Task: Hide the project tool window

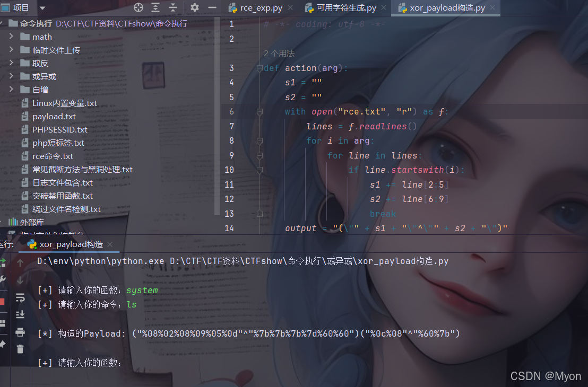Action: click(x=212, y=7)
